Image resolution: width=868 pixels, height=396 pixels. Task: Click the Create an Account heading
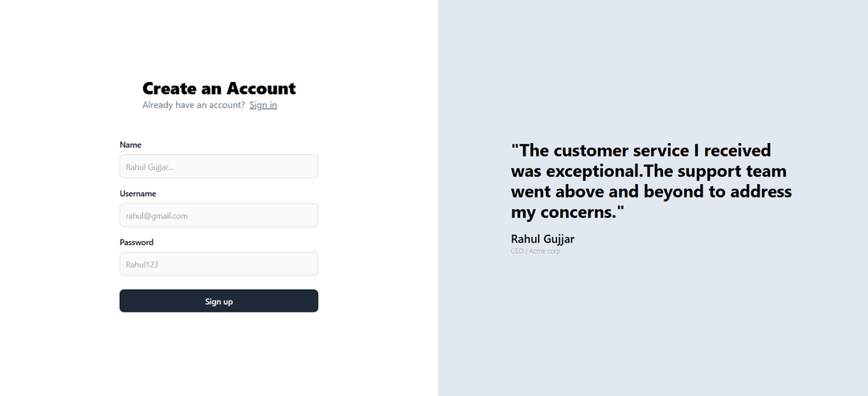(219, 88)
